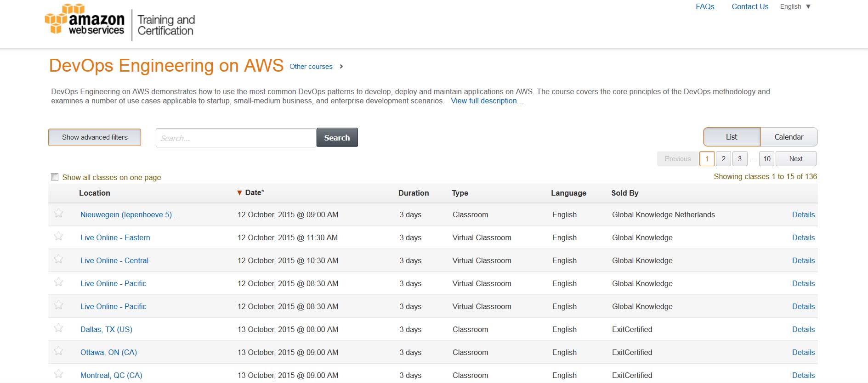Image resolution: width=868 pixels, height=383 pixels.
Task: View Details for the Nieuwegein class
Action: coord(803,214)
